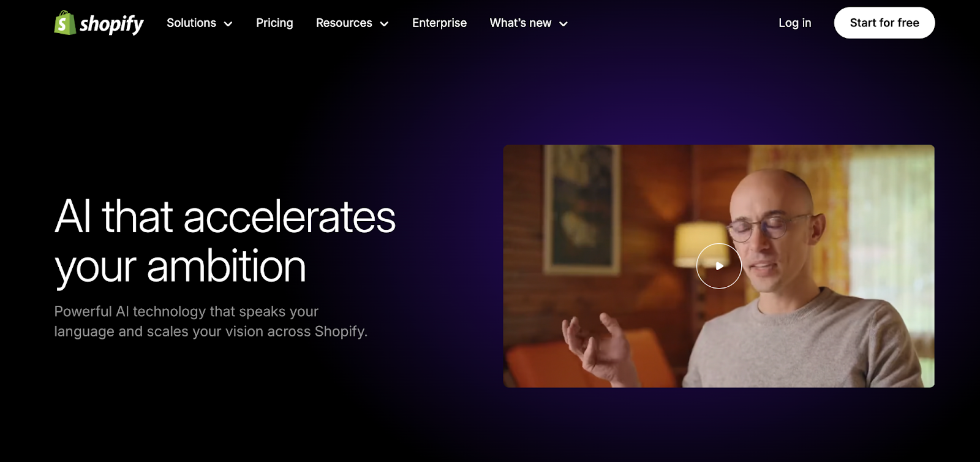This screenshot has height=462, width=980.
Task: Expand the Resources dropdown chevron
Action: point(384,24)
